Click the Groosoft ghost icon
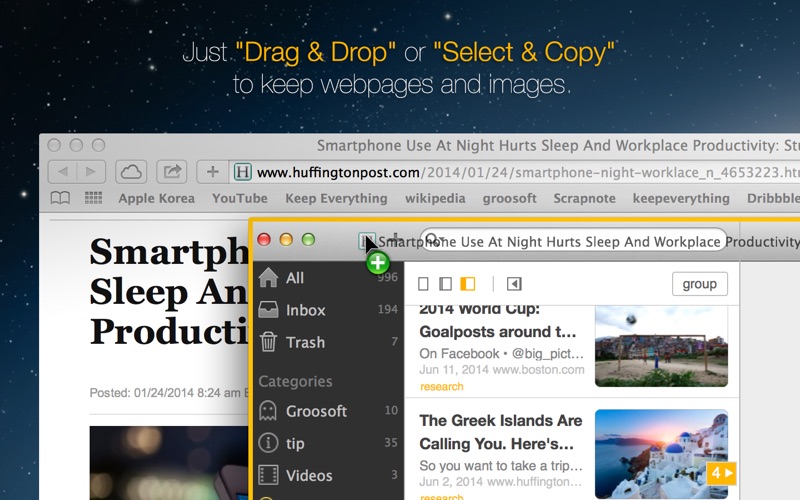The image size is (800, 500). [x=268, y=410]
